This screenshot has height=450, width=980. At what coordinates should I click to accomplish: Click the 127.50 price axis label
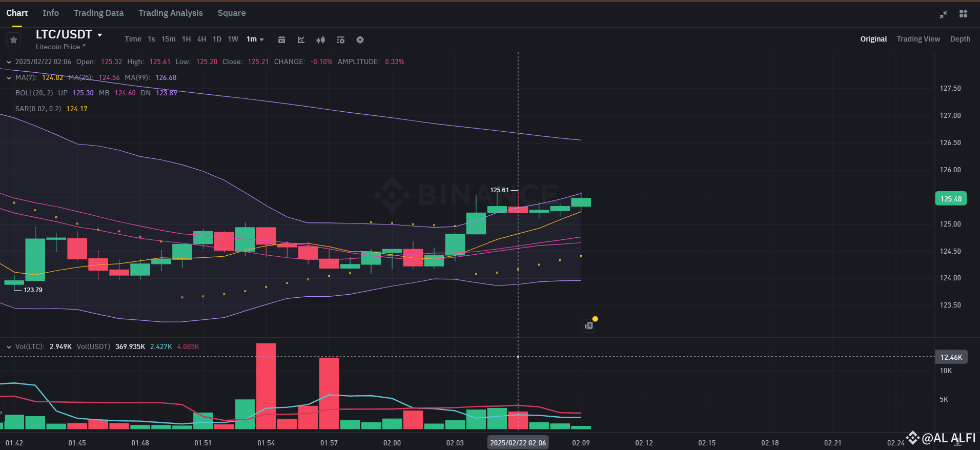click(950, 89)
